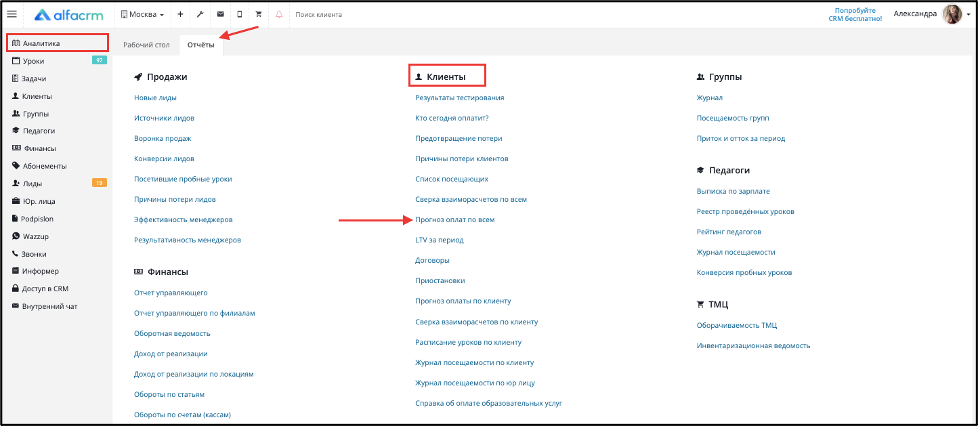The width and height of the screenshot is (979, 427).
Task: Open the envelope mail icon
Action: pos(220,14)
